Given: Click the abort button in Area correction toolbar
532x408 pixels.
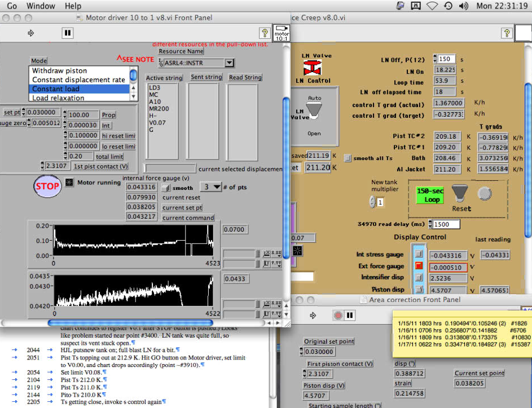Looking at the screenshot, I should click(x=338, y=315).
